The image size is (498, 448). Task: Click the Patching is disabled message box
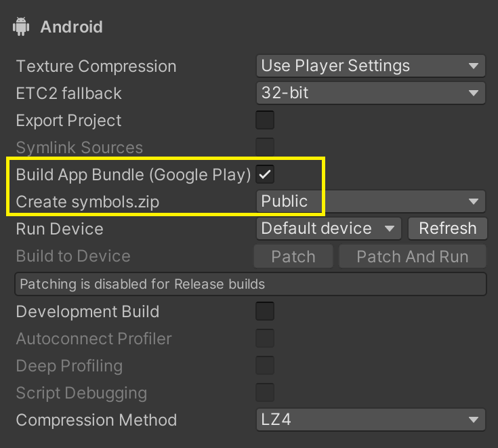251,284
